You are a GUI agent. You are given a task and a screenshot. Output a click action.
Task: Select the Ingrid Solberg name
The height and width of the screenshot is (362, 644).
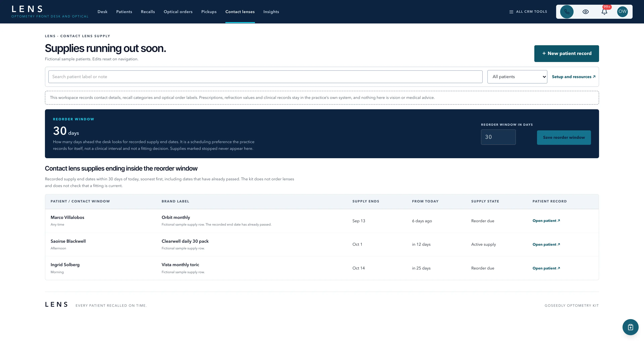[x=65, y=265]
